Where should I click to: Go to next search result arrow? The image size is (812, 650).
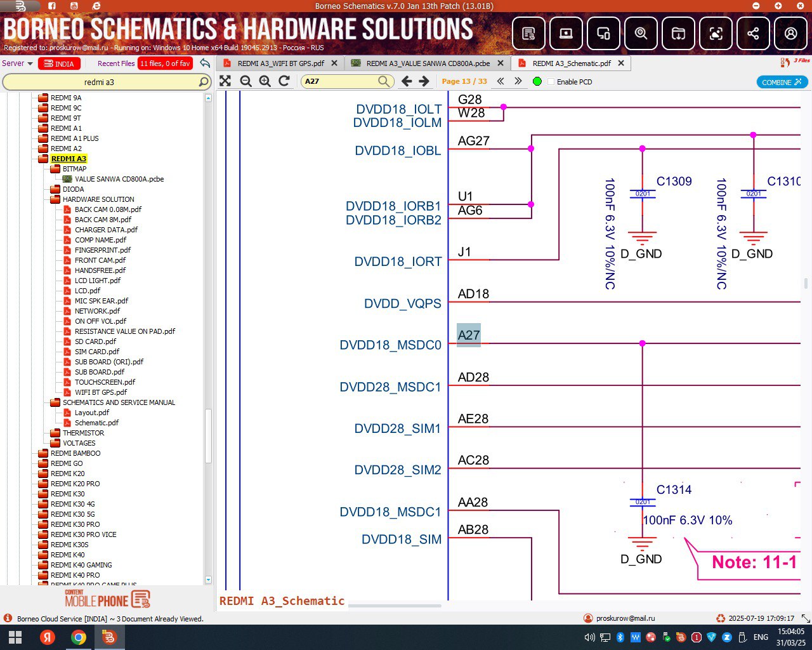(x=424, y=81)
